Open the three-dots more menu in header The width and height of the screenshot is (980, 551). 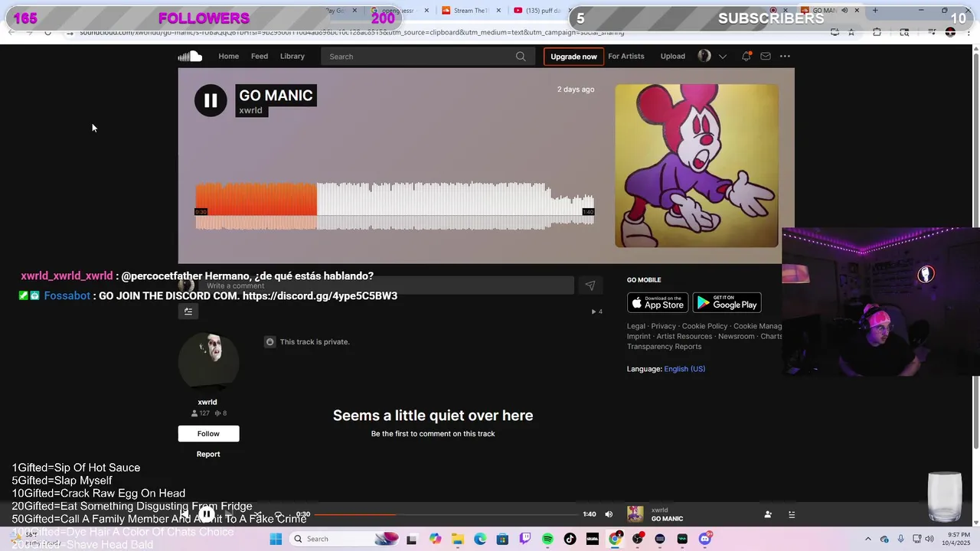[x=785, y=56]
